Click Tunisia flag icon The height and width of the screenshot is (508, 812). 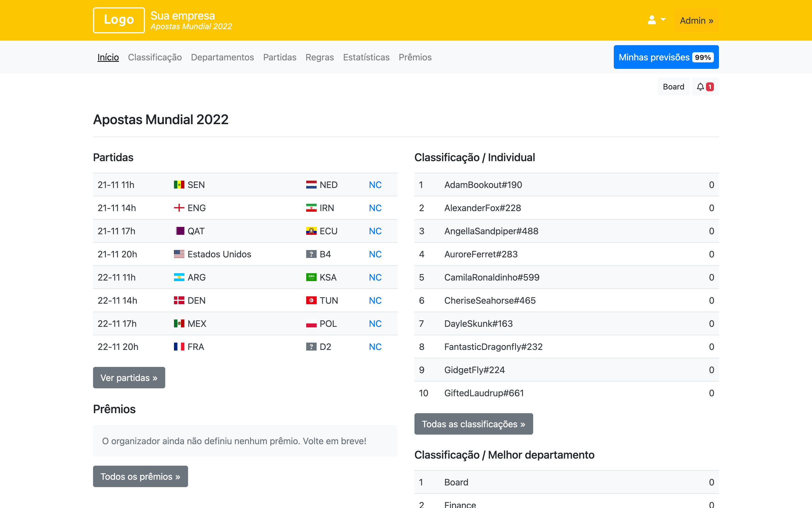pyautogui.click(x=311, y=301)
